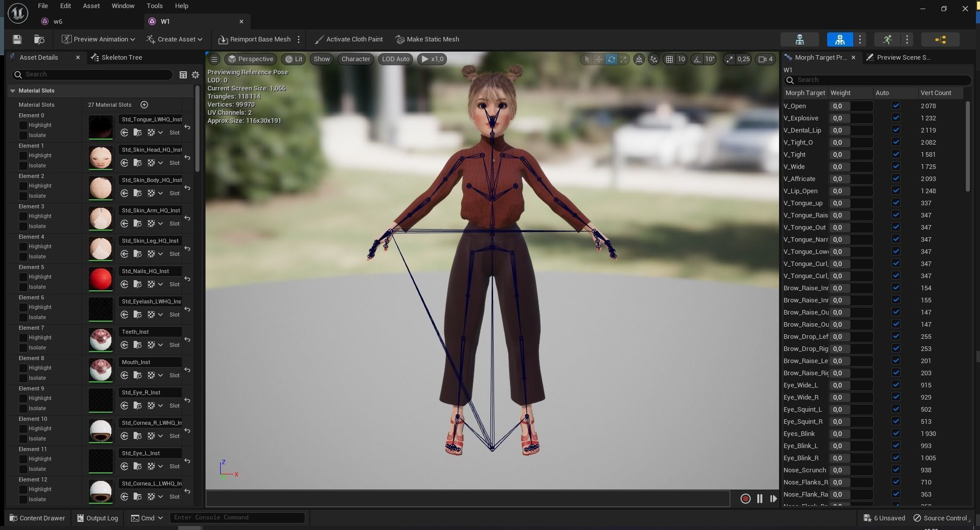The width and height of the screenshot is (980, 530).
Task: Switch to the Skeleton Tree tab
Action: [116, 58]
